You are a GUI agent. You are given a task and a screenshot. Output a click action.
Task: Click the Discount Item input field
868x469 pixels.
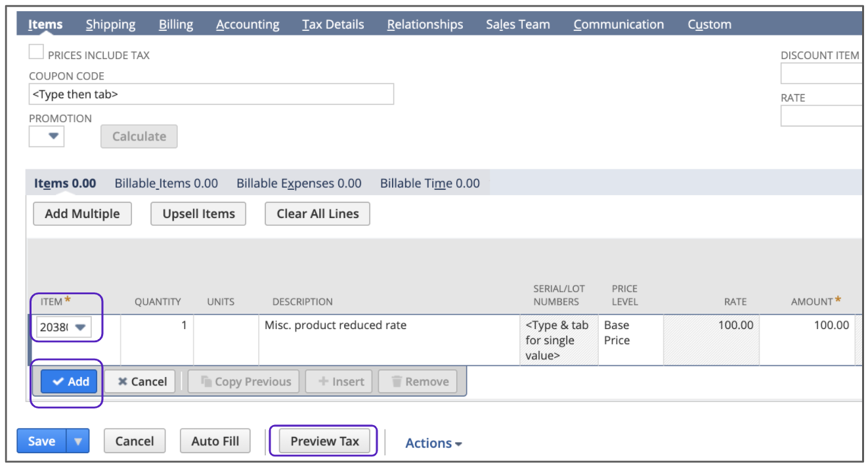click(821, 74)
